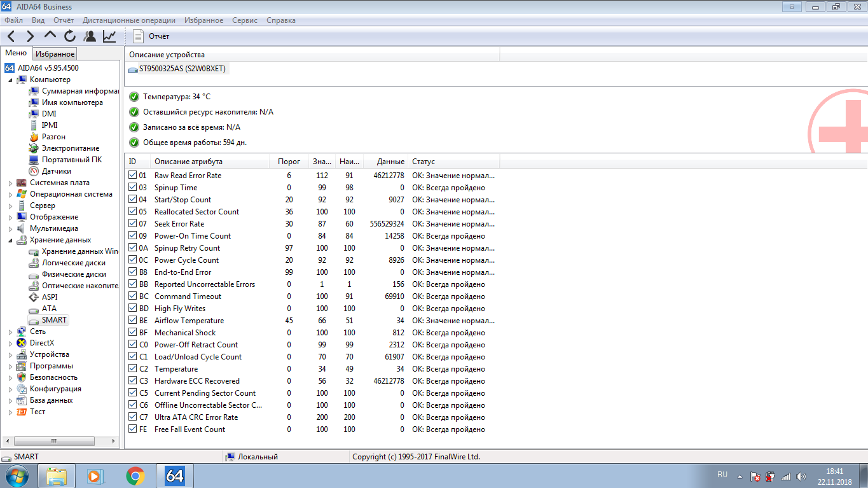Open the Датчики sensors item
Screen dimensions: 868x488
click(56, 171)
